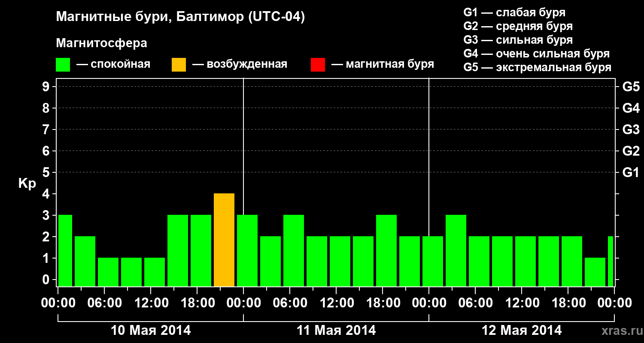Click the Магнитосфера heading
This screenshot has height=343, width=644.
(x=101, y=43)
